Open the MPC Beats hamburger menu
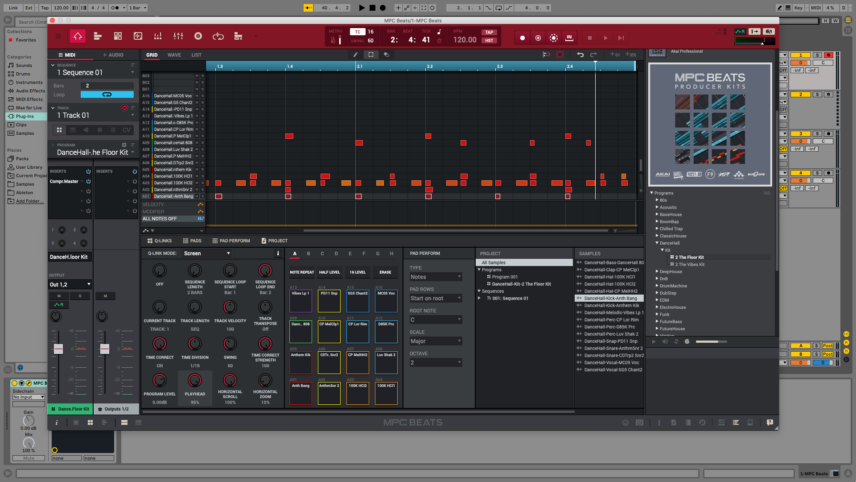This screenshot has width=856, height=482. click(58, 37)
